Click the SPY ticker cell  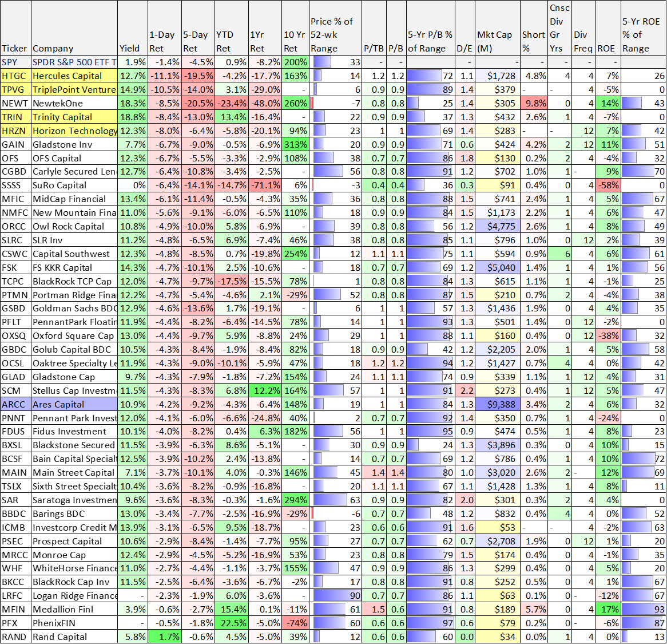[x=15, y=62]
